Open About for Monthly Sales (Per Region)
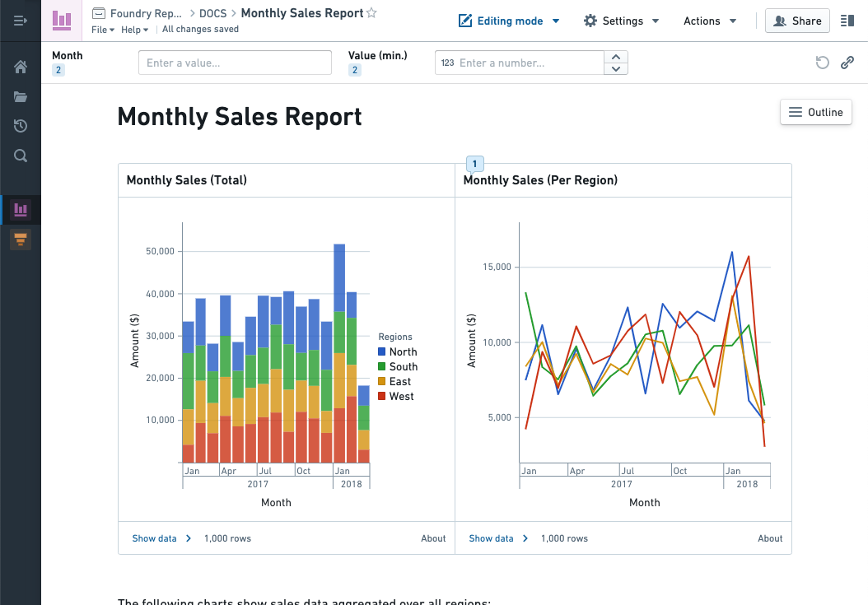Viewport: 868px width, 605px height. pos(770,538)
